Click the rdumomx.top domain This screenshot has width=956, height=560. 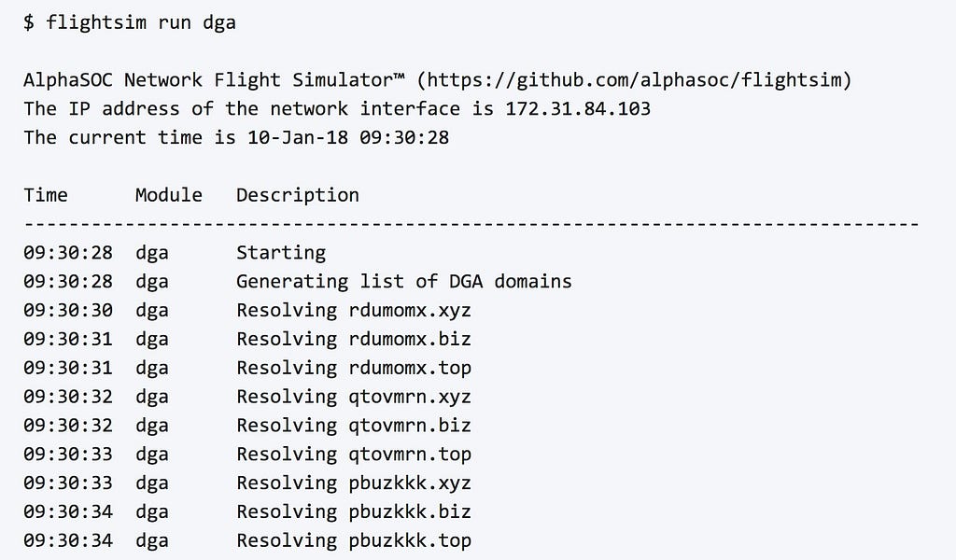point(410,368)
